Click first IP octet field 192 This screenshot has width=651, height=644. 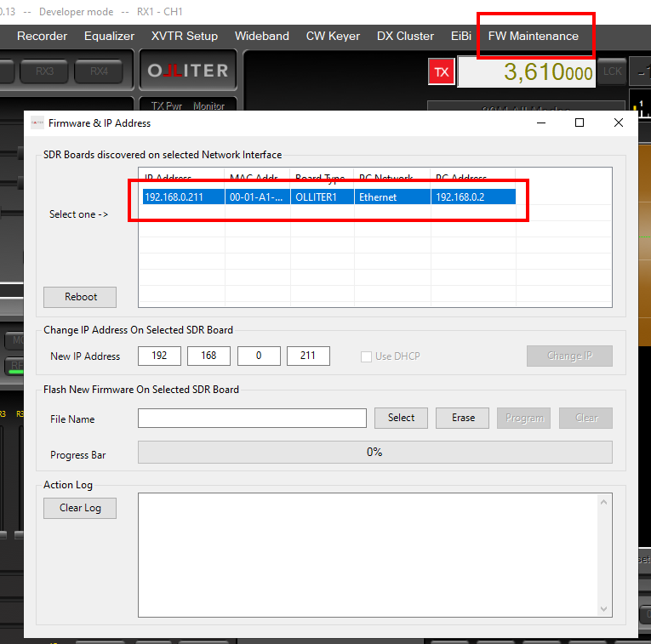(159, 356)
